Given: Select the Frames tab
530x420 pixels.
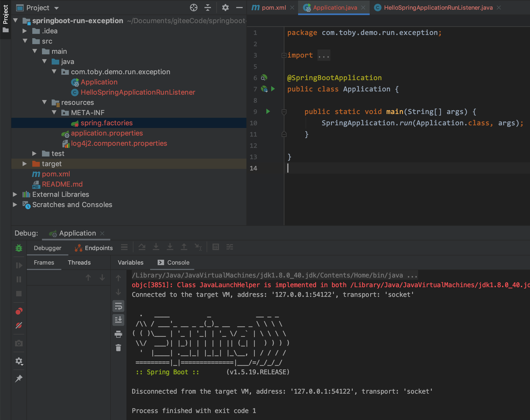Looking at the screenshot, I should coord(44,262).
